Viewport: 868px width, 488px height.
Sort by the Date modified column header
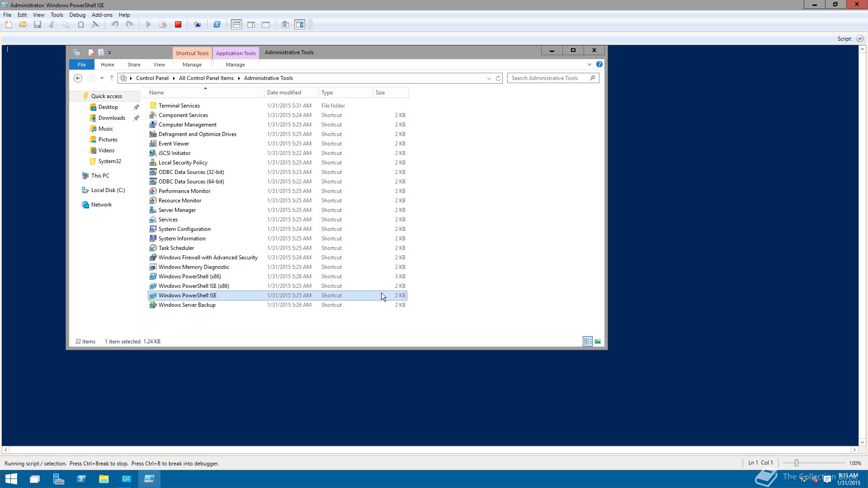click(291, 93)
